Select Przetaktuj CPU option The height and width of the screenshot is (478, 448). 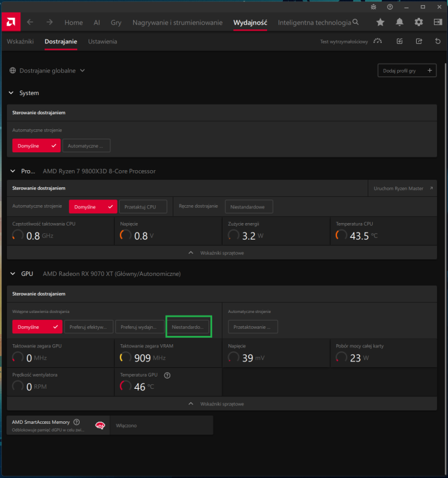143,206
